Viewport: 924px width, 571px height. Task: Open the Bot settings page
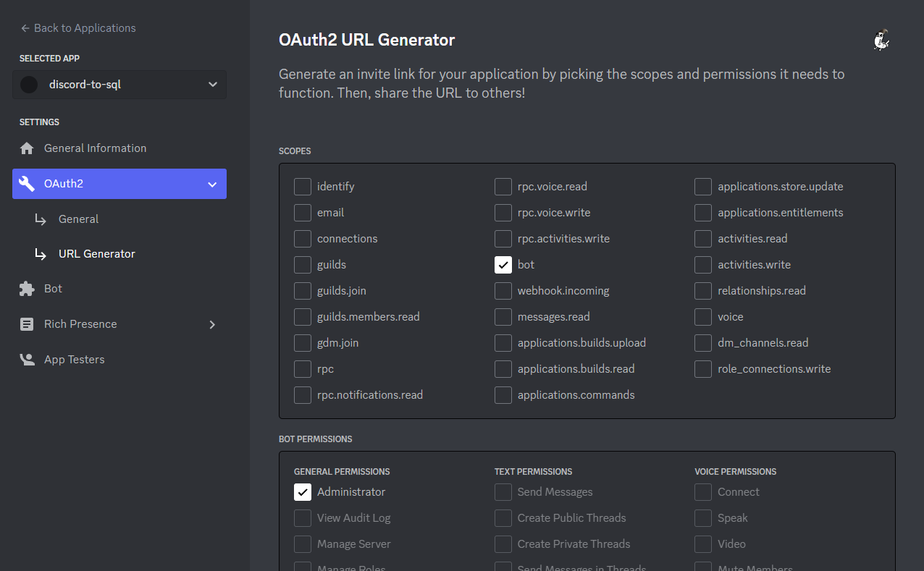click(54, 288)
